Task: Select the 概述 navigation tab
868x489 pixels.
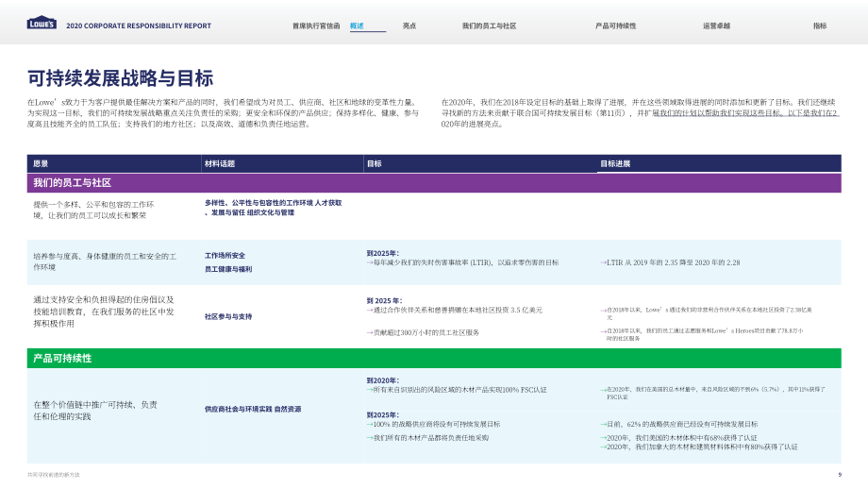Action: click(357, 26)
